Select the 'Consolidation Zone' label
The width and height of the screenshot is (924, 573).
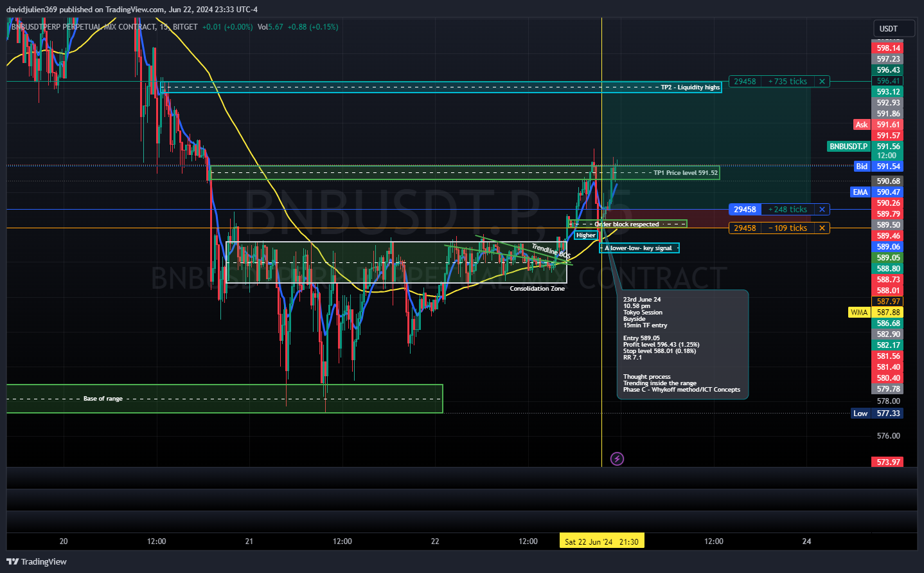click(x=537, y=289)
